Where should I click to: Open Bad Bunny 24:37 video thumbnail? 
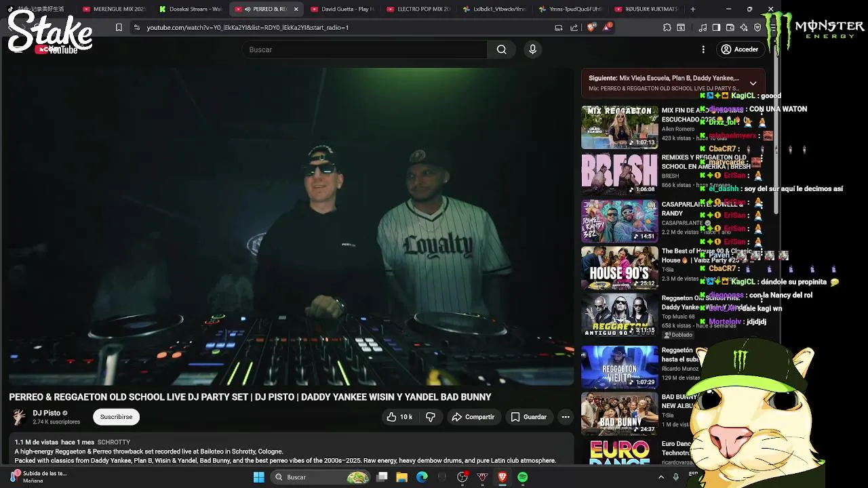tap(620, 413)
